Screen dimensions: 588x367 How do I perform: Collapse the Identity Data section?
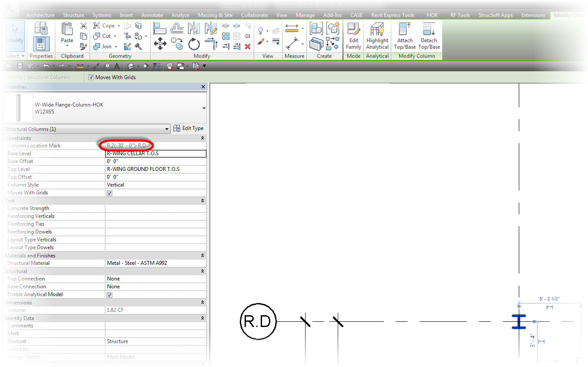(202, 318)
